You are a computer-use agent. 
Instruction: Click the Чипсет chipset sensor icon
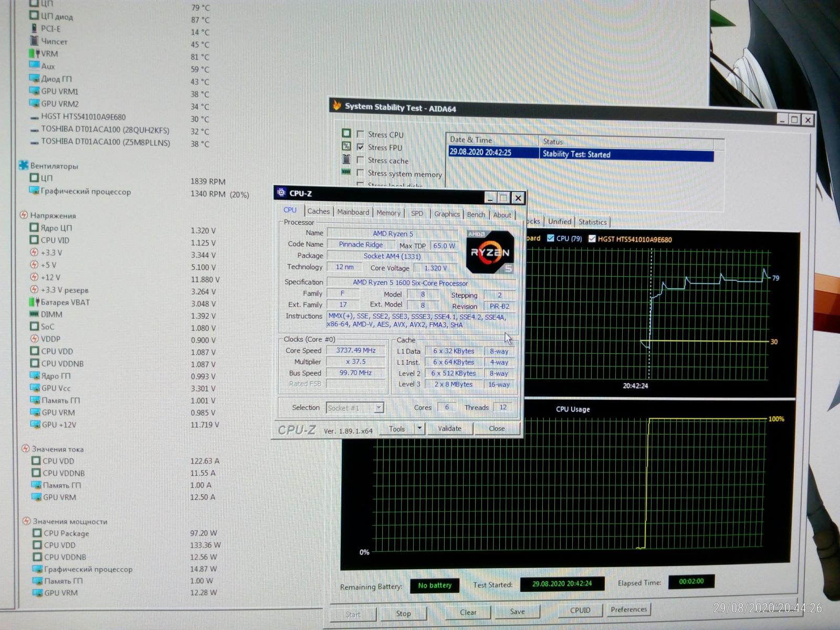[x=34, y=41]
